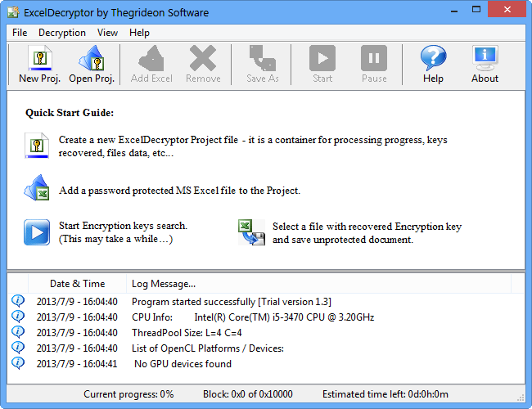
Task: Click the New Proj. toolbar icon
Action: pyautogui.click(x=40, y=64)
